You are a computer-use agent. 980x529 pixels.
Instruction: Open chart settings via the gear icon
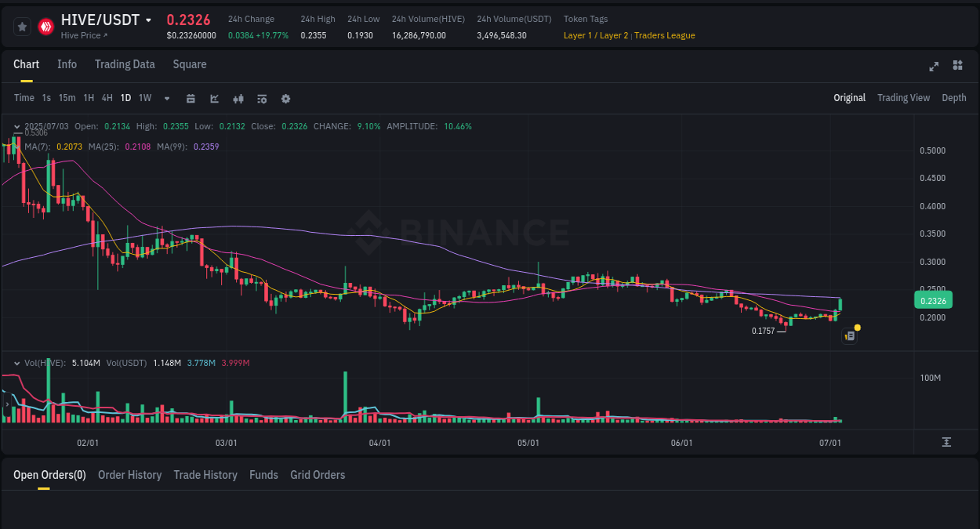coord(285,98)
